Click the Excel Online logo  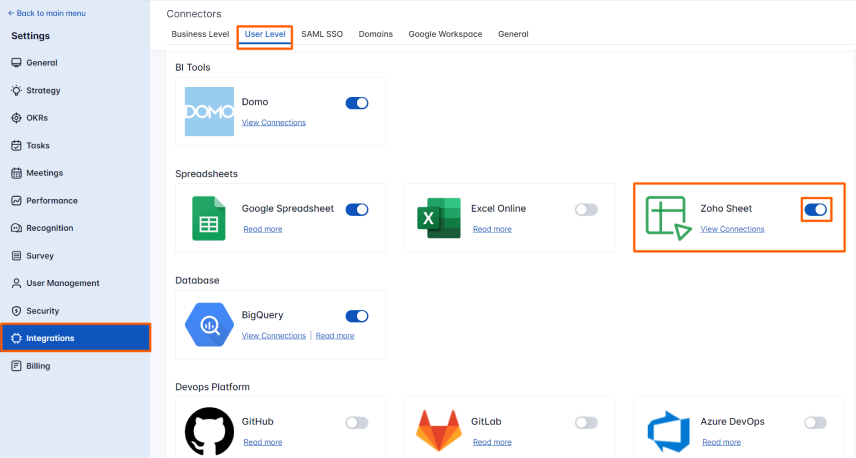coord(439,218)
